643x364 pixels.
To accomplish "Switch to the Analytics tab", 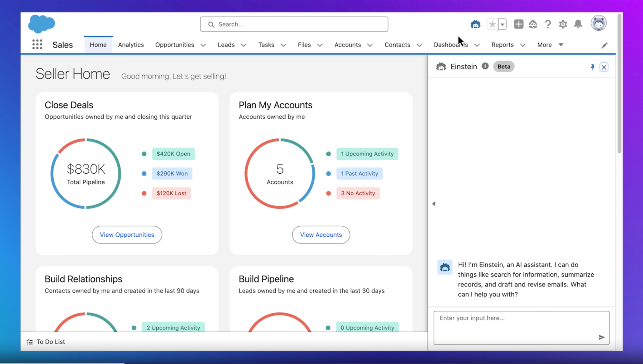I will [131, 45].
